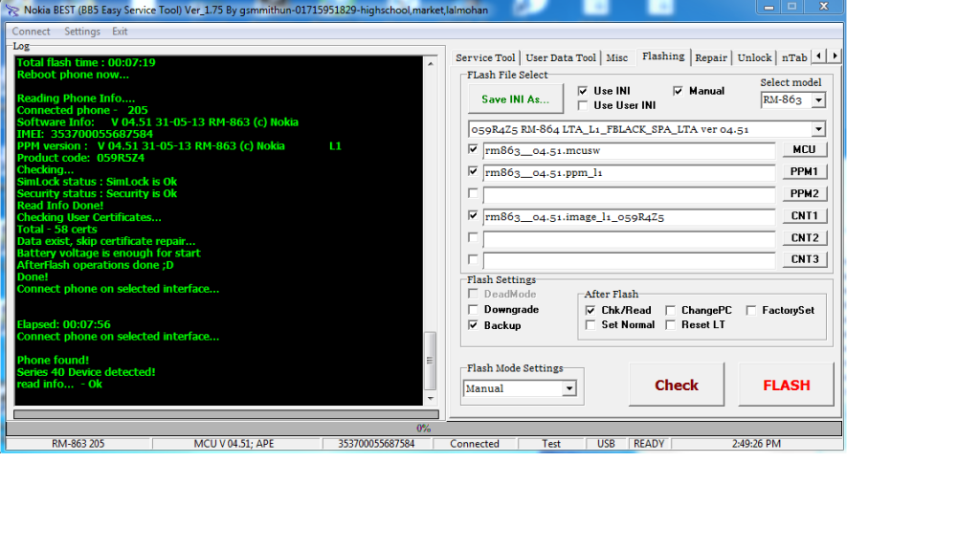The width and height of the screenshot is (980, 551).
Task: Open the Connect menu
Action: [x=31, y=32]
